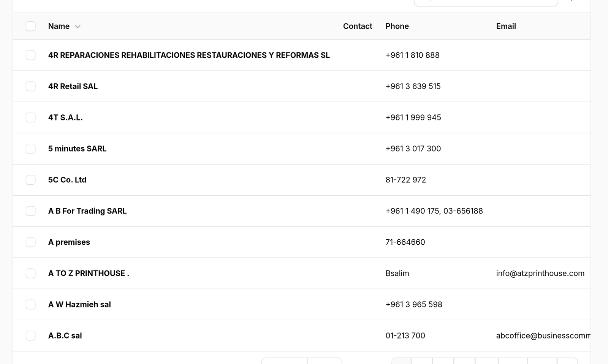
Task: Check the box for 4R Retail SAL
Action: click(30, 86)
